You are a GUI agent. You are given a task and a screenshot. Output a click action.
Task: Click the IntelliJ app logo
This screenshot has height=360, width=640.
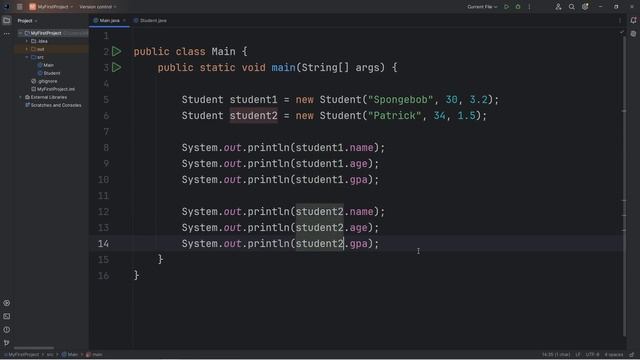(x=6, y=7)
